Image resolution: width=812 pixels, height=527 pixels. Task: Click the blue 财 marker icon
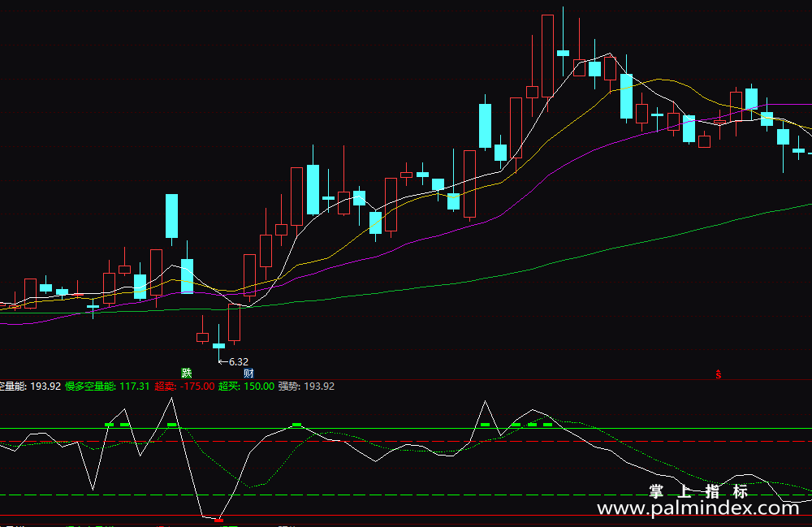tap(248, 373)
